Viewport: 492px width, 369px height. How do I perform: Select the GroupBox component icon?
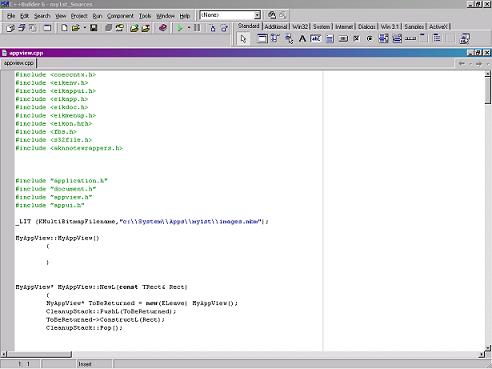pyautogui.click(x=423, y=38)
